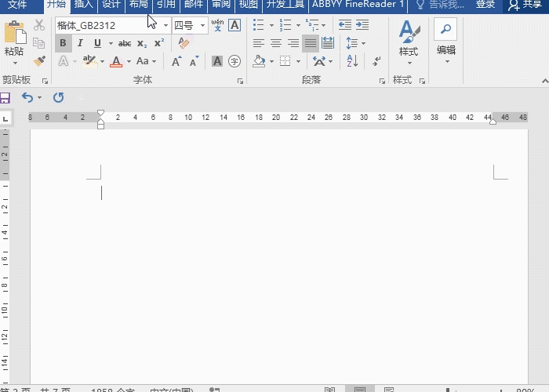Center-align the paragraph text

pyautogui.click(x=276, y=43)
